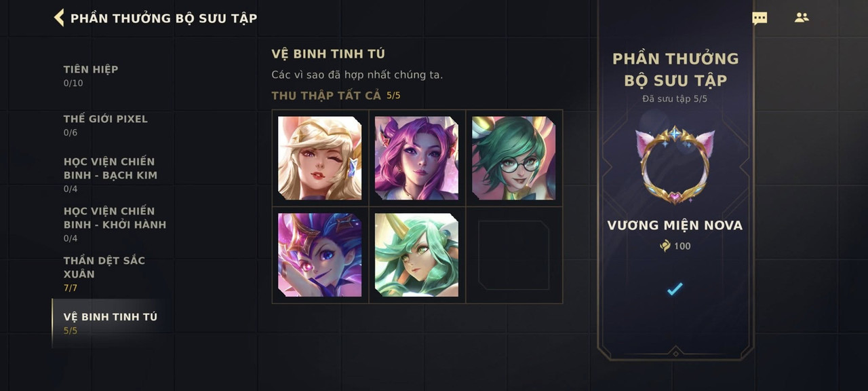Open the friends list icon
Screen dimensions: 868x391
click(x=802, y=18)
